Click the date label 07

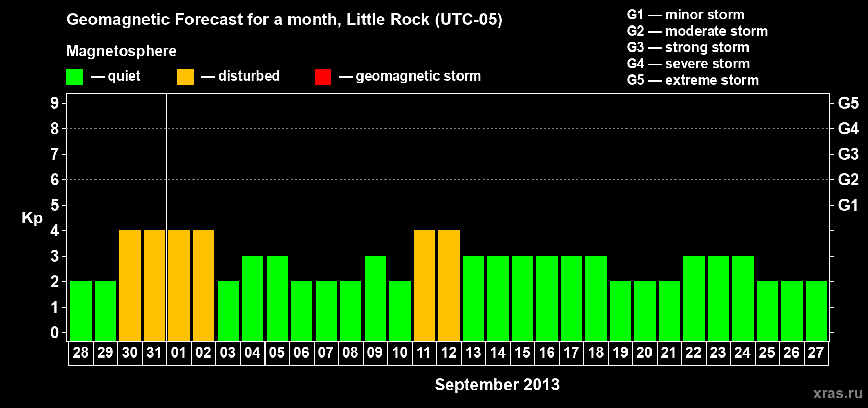coord(326,353)
